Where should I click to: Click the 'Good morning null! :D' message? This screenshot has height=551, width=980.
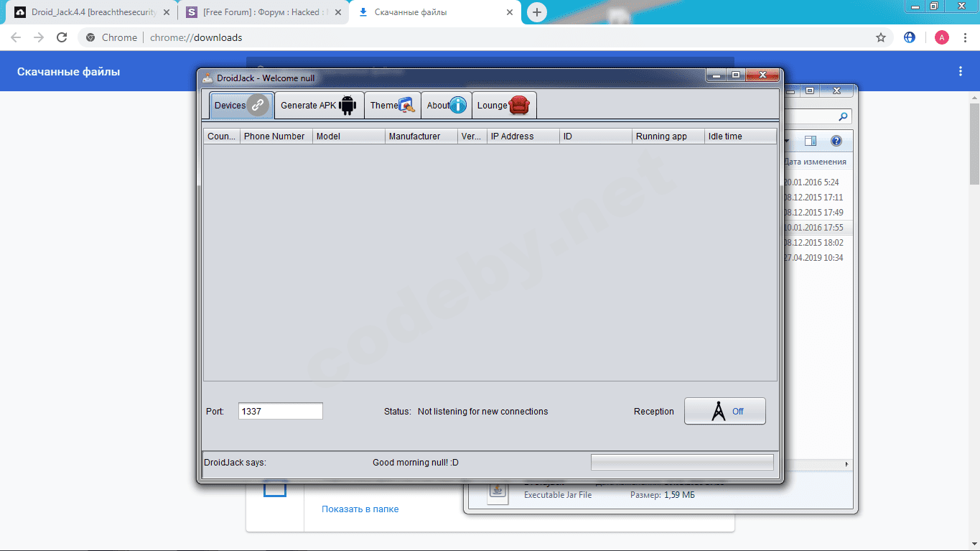[x=416, y=463]
